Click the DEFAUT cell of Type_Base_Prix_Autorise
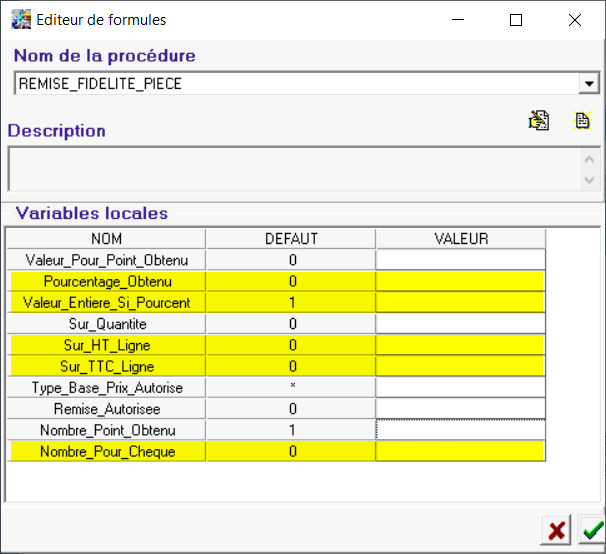 [x=291, y=387]
